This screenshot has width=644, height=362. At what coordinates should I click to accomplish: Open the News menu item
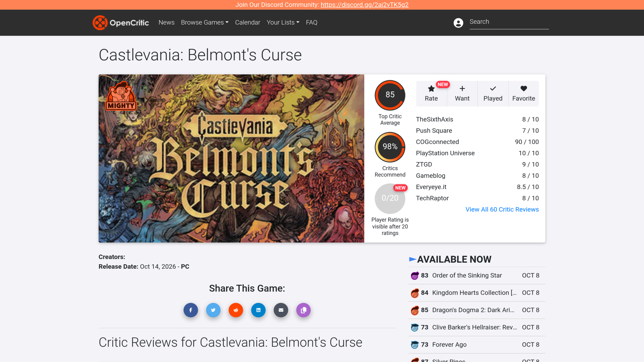click(x=166, y=22)
